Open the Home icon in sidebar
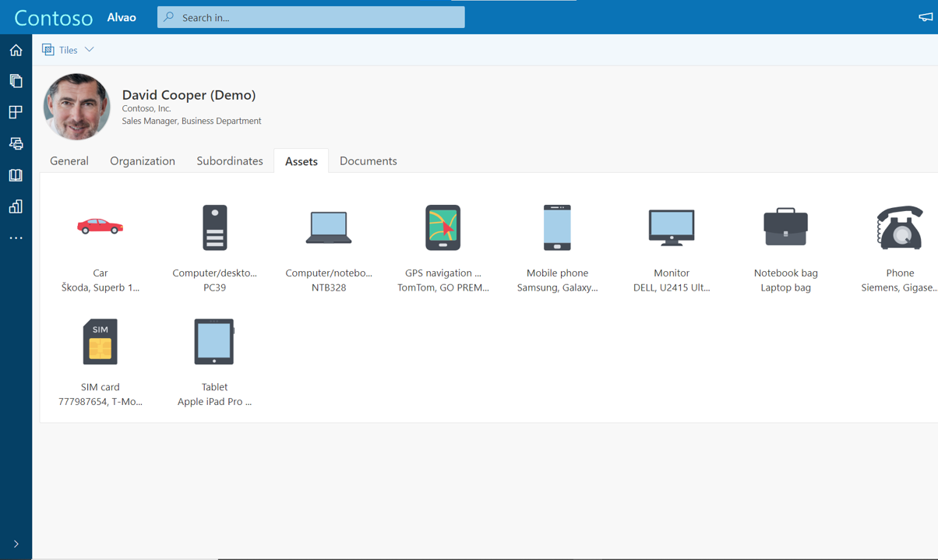 (16, 51)
